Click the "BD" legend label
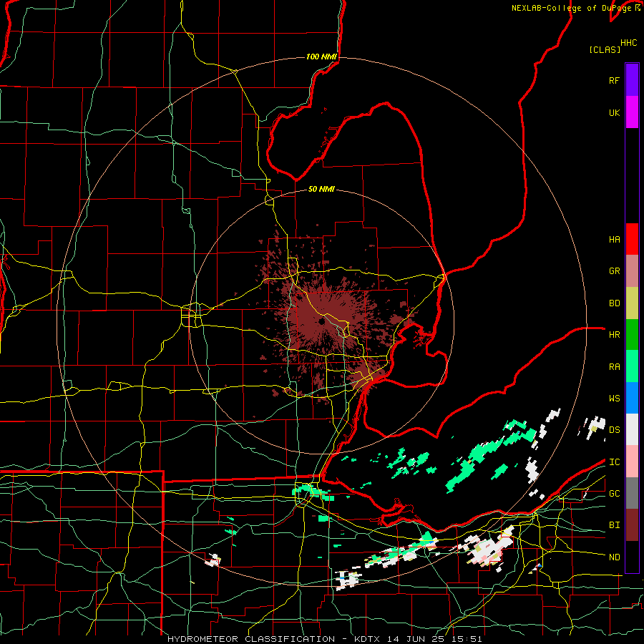 [x=614, y=303]
